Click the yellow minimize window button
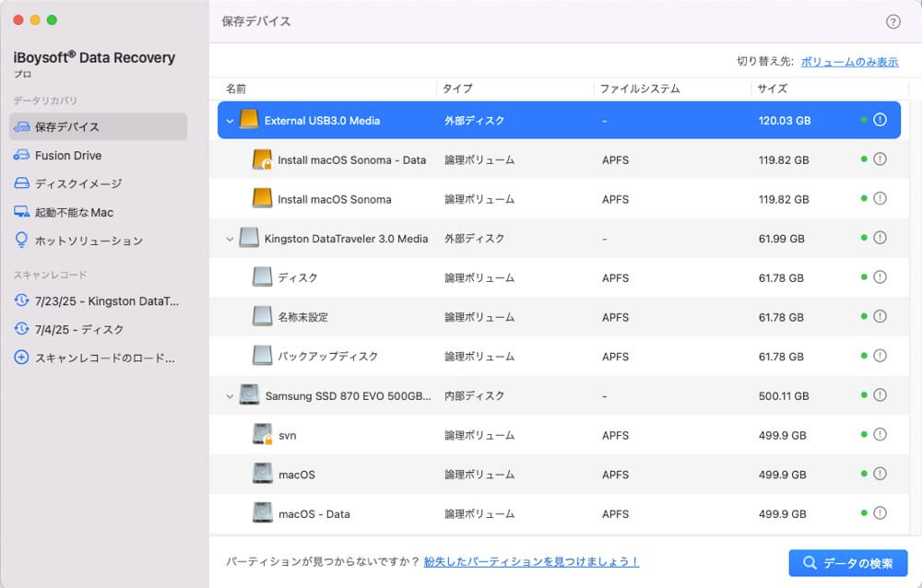Screen dimensions: 922x588 tap(35, 20)
